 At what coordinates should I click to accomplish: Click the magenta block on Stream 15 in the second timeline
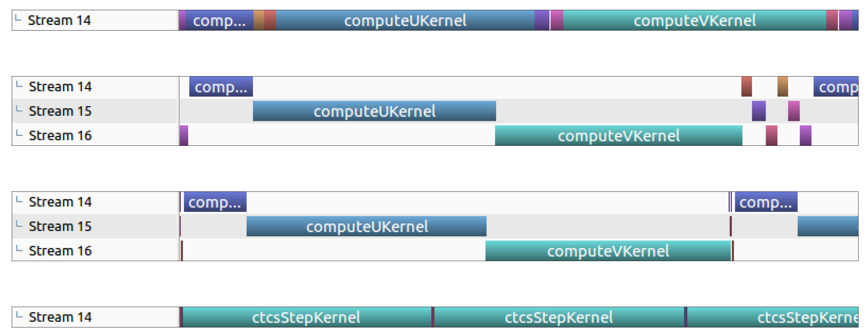pyautogui.click(x=794, y=111)
